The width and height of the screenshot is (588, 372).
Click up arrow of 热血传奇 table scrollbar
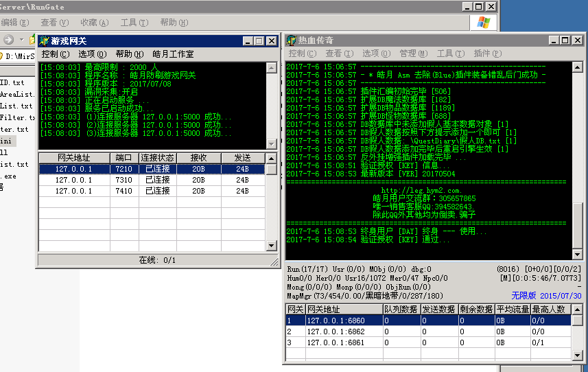pyautogui.click(x=578, y=310)
